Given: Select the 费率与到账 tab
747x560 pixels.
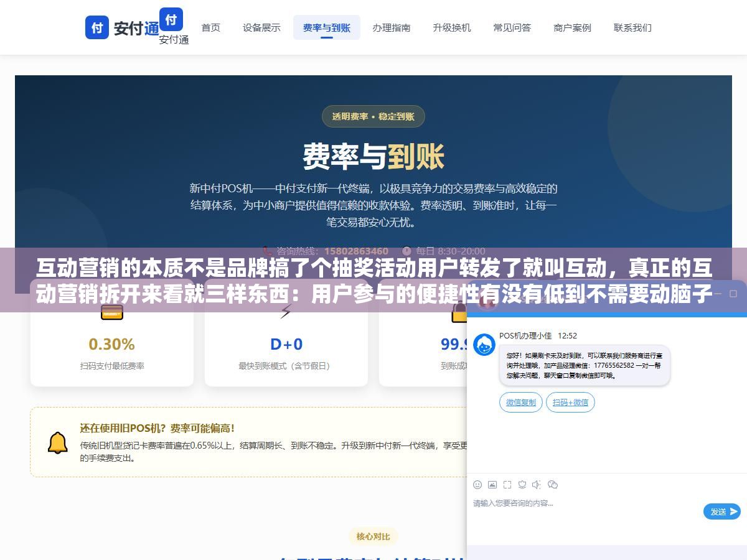Looking at the screenshot, I should [x=327, y=27].
